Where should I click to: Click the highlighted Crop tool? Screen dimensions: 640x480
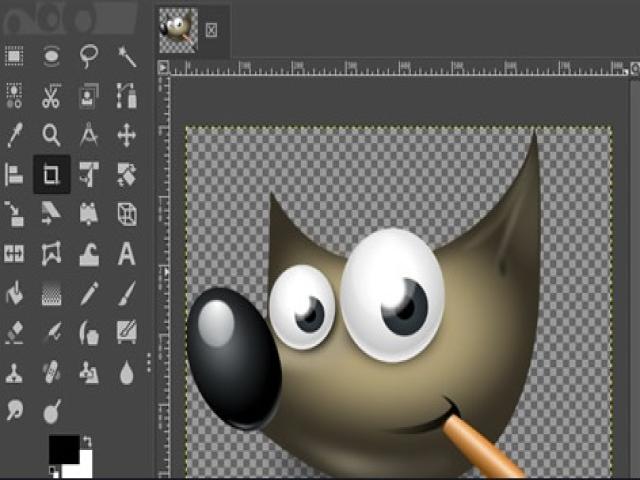[51, 174]
